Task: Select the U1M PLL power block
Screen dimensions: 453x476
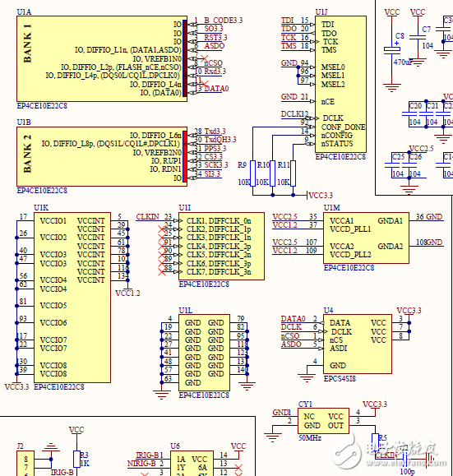Action: pos(366,238)
